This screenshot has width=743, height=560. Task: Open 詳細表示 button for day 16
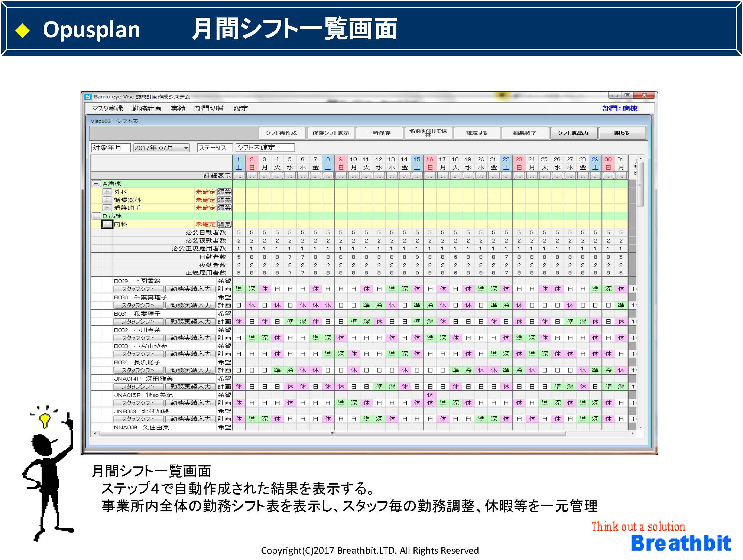click(x=430, y=176)
